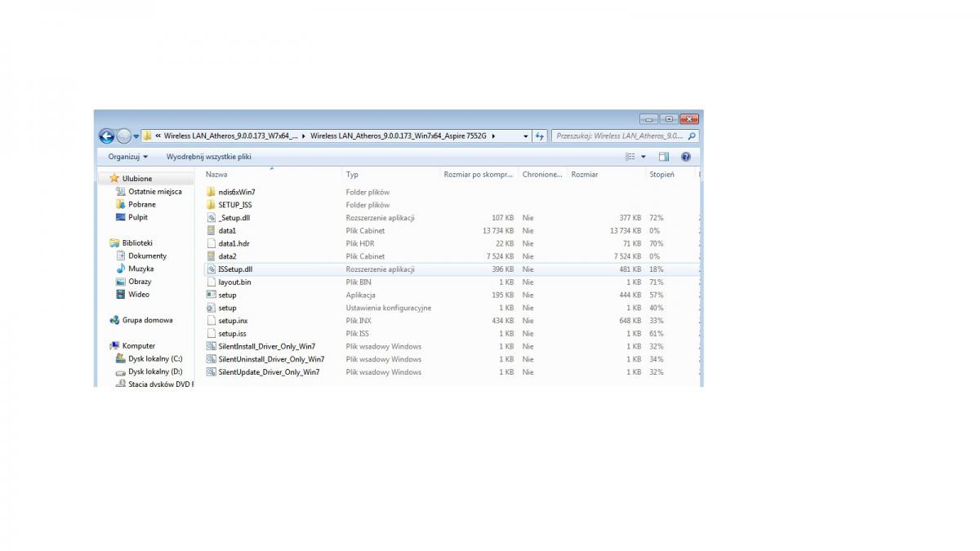Toggle the preview pane icon
This screenshot has height=551, width=980.
click(x=664, y=157)
